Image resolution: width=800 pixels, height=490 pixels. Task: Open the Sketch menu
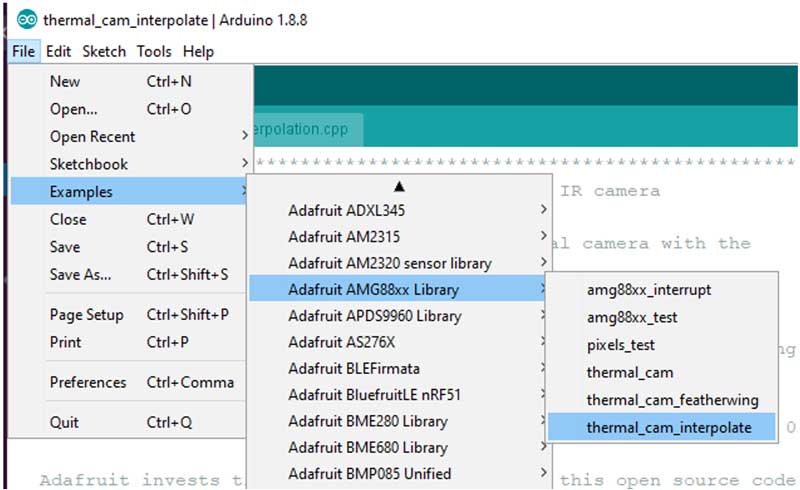pos(104,51)
